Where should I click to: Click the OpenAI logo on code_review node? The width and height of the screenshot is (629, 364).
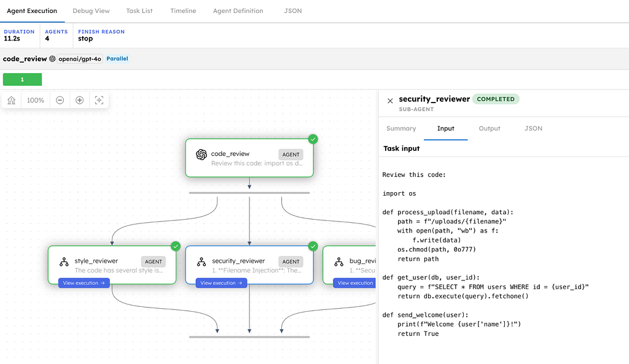pos(201,155)
